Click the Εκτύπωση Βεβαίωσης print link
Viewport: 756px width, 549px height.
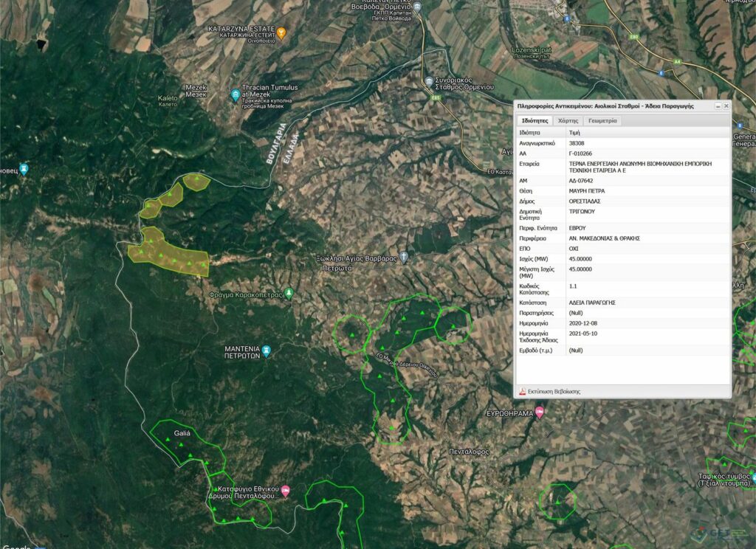[554, 391]
